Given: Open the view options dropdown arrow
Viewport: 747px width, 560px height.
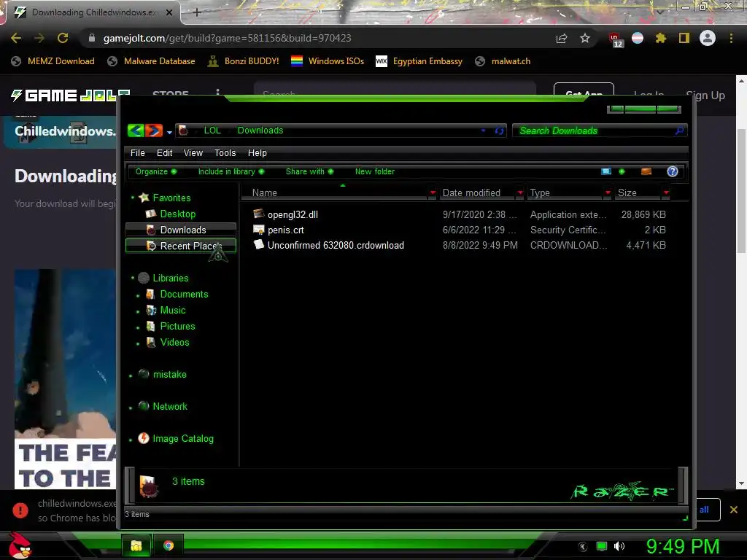Looking at the screenshot, I should coord(622,171).
